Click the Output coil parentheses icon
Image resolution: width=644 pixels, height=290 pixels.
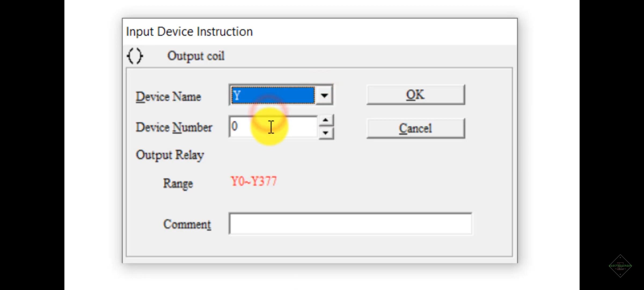135,56
